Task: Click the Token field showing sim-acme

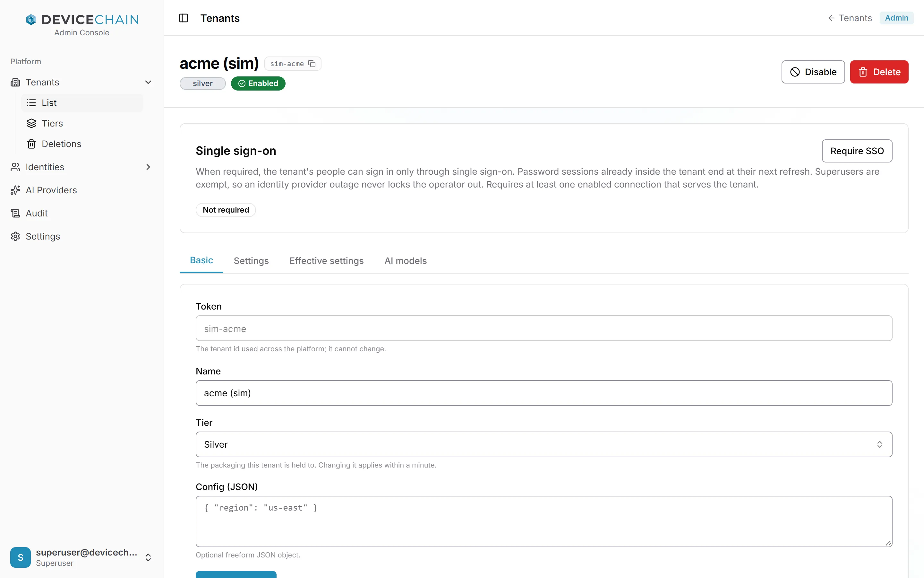Action: 544,328
